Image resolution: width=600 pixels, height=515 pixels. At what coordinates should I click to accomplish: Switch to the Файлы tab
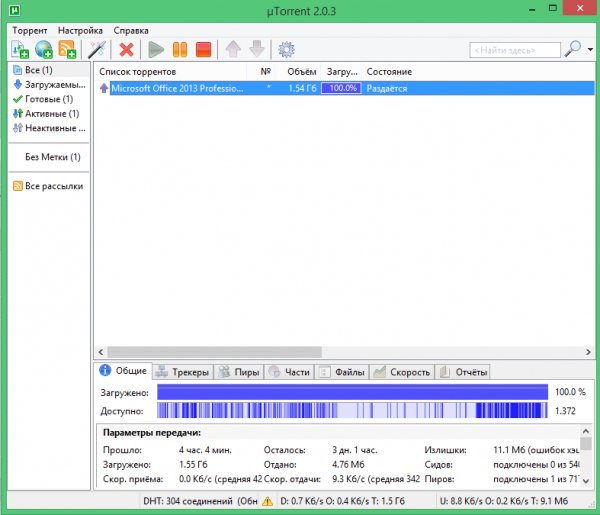tap(342, 372)
